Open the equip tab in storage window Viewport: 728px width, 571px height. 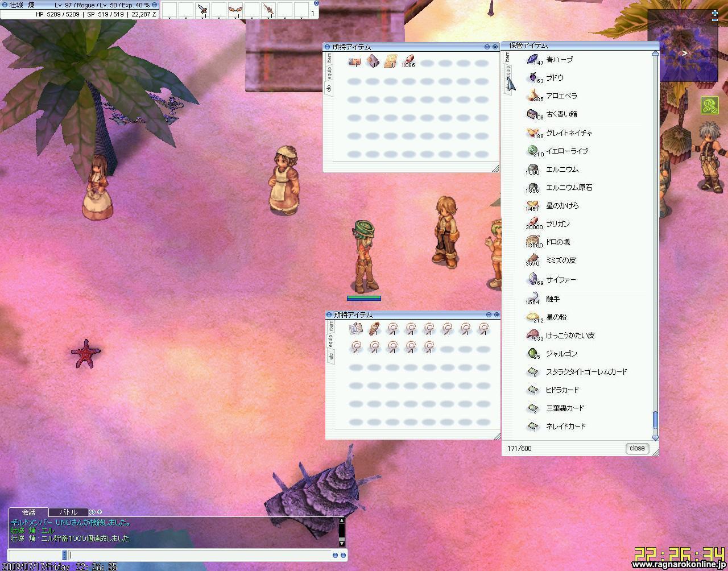point(507,73)
